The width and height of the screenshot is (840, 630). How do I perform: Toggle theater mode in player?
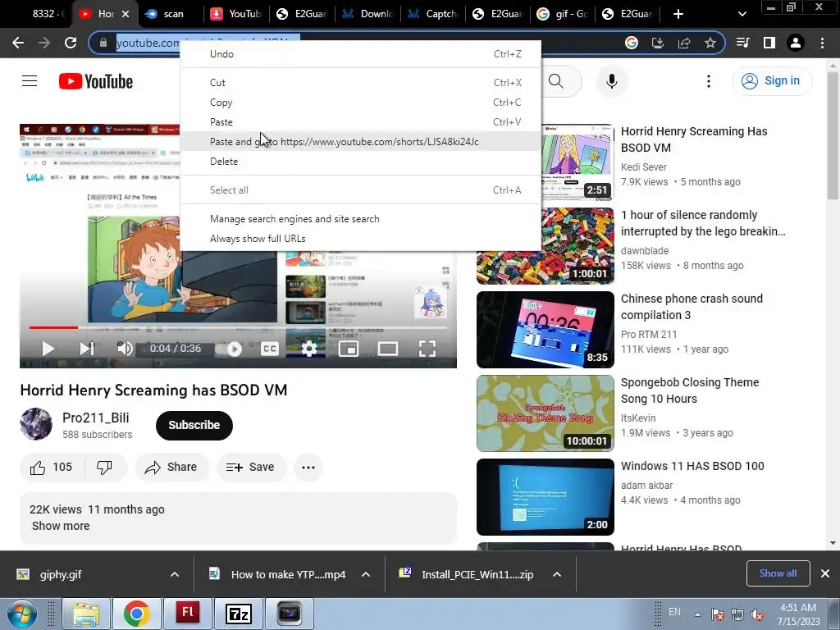click(388, 349)
